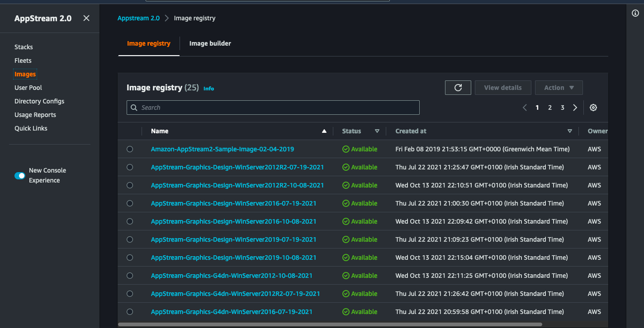Open Stacks in the sidebar
Screen dimensions: 644x328
(24, 47)
